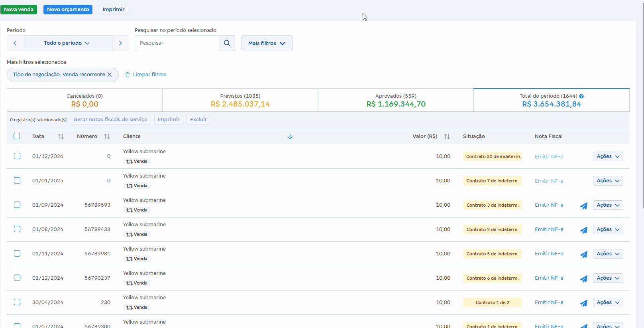This screenshot has height=328, width=644.
Task: Select the row dated 01/12/2024
Action: click(x=17, y=278)
